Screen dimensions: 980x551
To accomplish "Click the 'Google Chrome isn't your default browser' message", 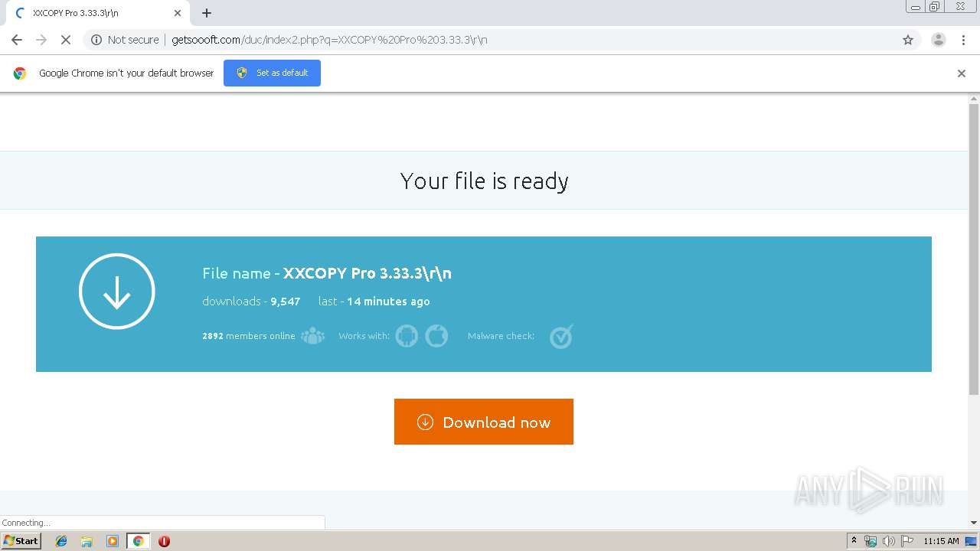I will pos(126,73).
